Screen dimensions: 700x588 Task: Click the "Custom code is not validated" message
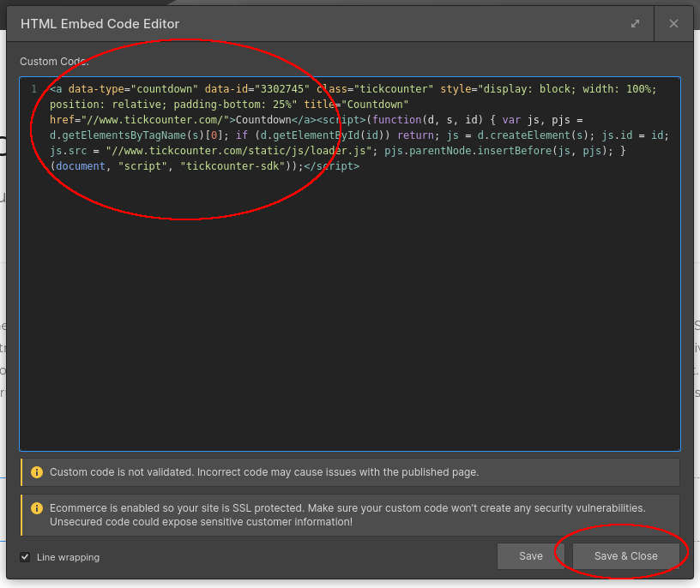pyautogui.click(x=264, y=472)
